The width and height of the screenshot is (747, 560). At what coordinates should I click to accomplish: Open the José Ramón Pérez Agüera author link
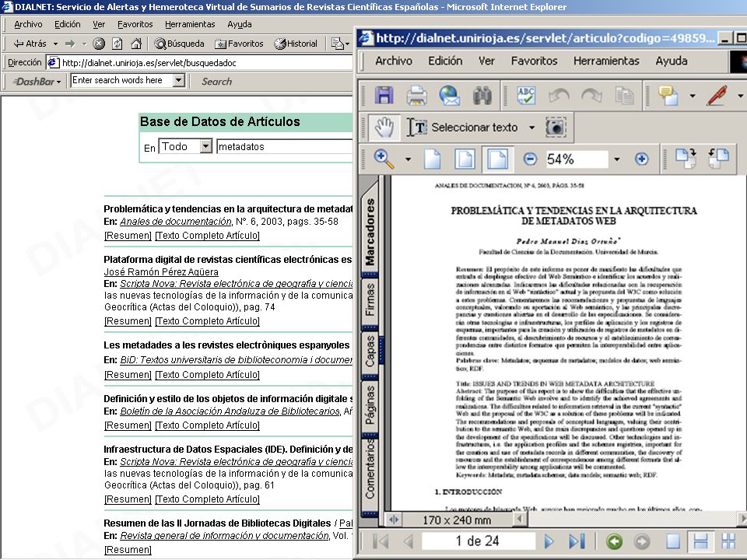tap(161, 272)
